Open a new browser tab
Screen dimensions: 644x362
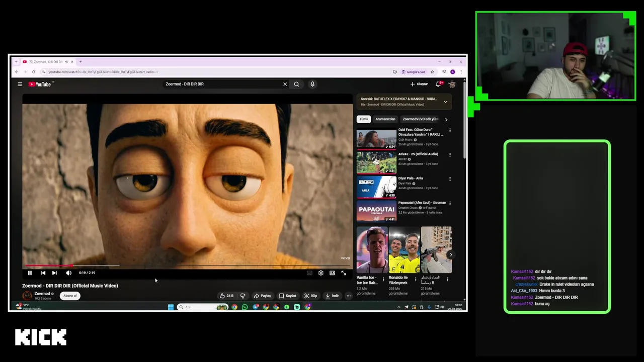tap(80, 62)
